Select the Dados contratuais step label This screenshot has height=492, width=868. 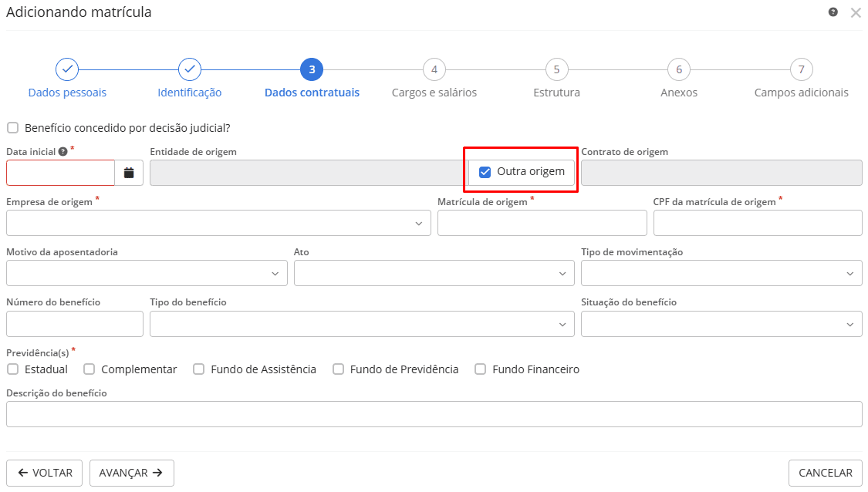point(312,93)
